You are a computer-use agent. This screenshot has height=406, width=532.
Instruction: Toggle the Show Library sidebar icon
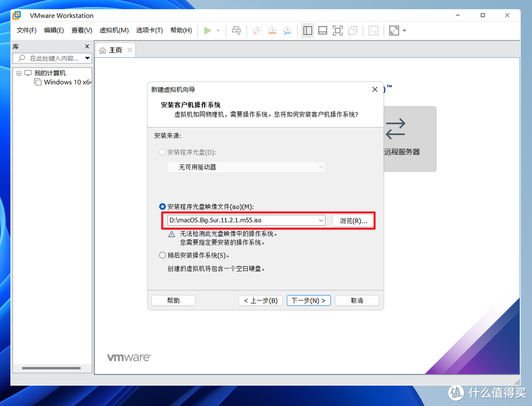[x=308, y=31]
